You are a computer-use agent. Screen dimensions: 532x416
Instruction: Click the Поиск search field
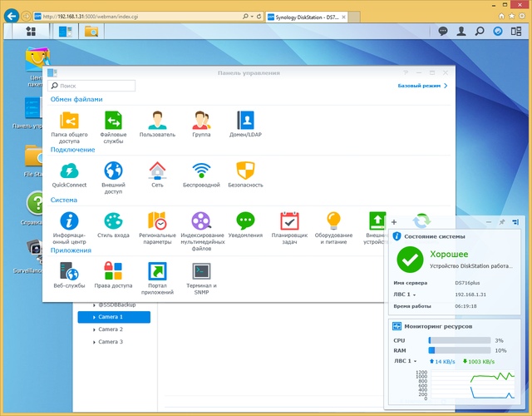pos(91,86)
